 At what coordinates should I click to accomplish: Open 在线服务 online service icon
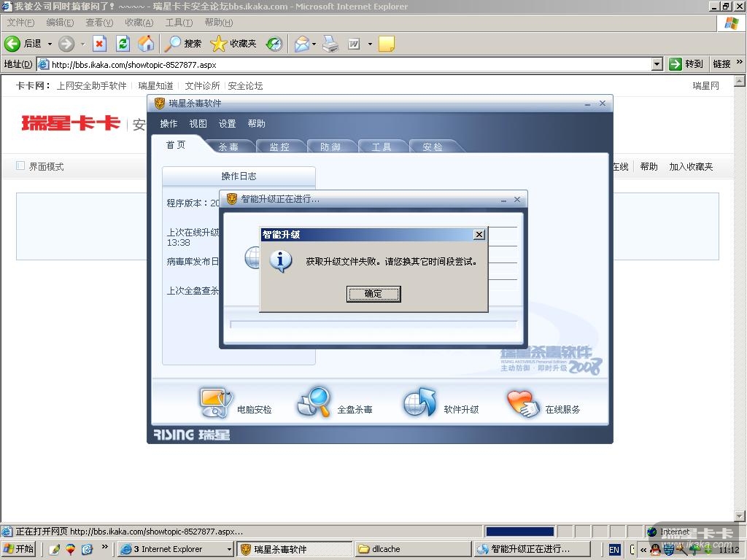click(x=523, y=404)
